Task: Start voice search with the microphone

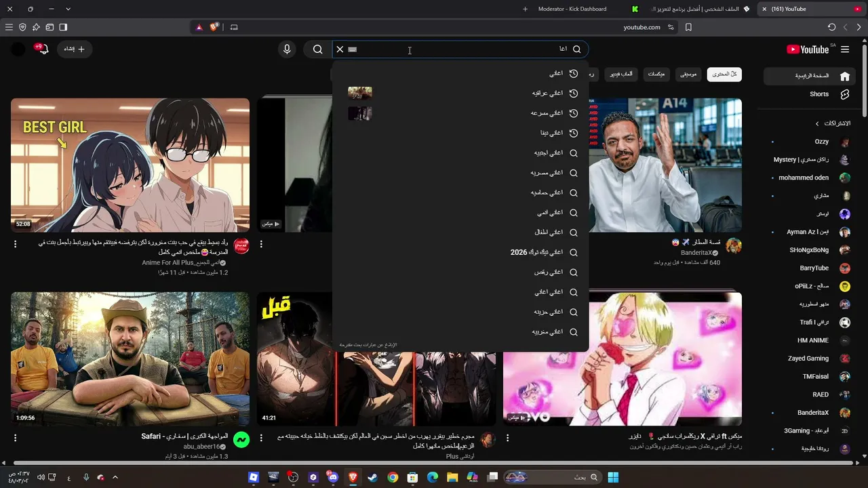Action: pyautogui.click(x=287, y=49)
